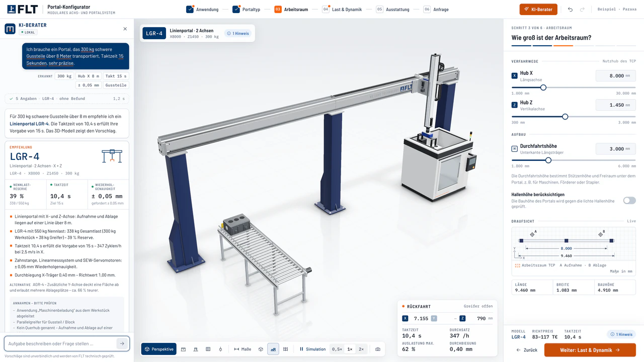Image resolution: width=644 pixels, height=362 pixels.
Task: Select 1× simulation speed
Action: [350, 349]
